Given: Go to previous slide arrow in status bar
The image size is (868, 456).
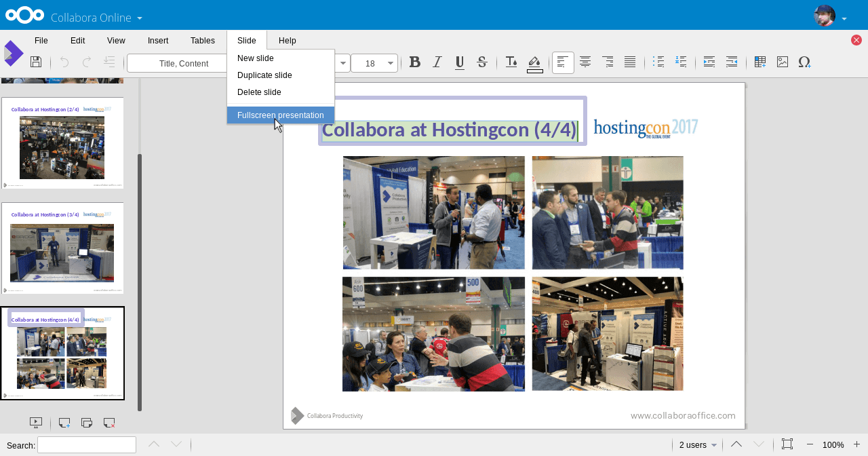Looking at the screenshot, I should (x=736, y=444).
